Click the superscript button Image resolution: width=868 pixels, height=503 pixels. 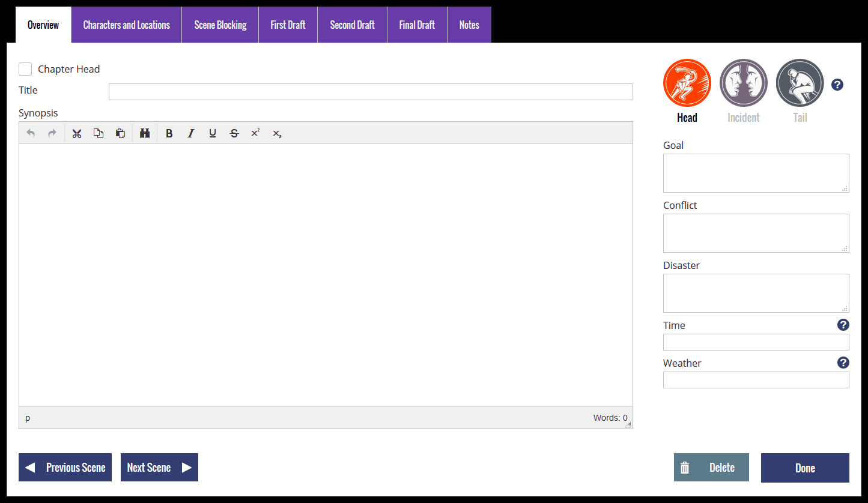pyautogui.click(x=255, y=133)
